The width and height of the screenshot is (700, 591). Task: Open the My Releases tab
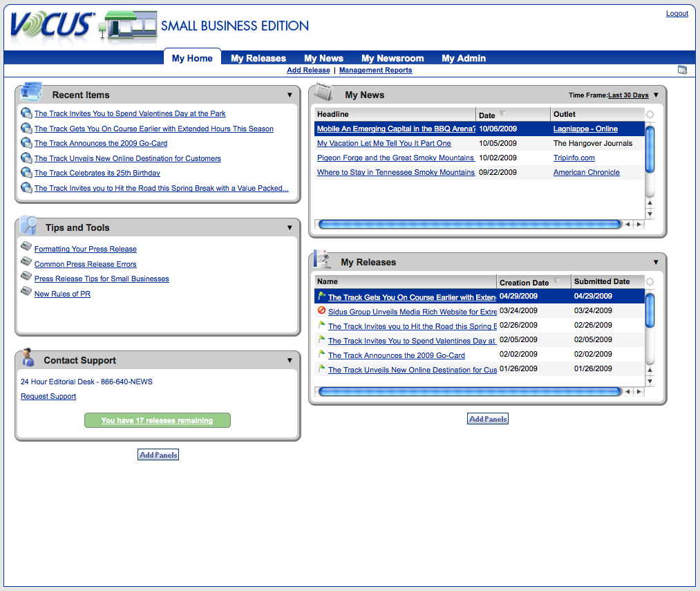pos(258,58)
